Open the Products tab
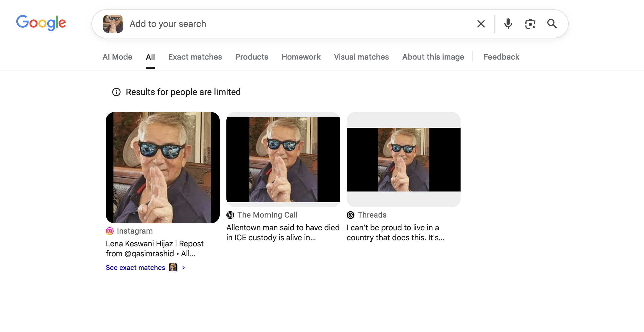 pos(252,57)
